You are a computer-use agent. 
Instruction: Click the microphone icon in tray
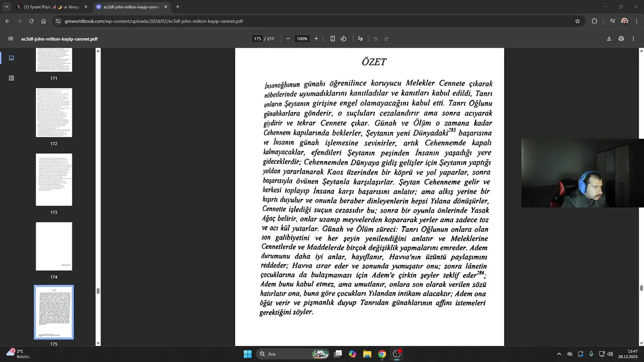coord(591,354)
